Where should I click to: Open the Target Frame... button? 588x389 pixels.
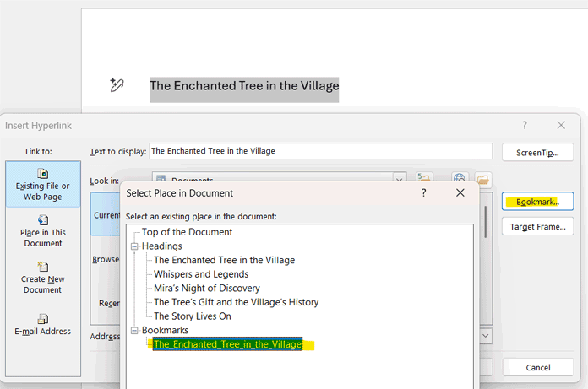[x=537, y=226]
